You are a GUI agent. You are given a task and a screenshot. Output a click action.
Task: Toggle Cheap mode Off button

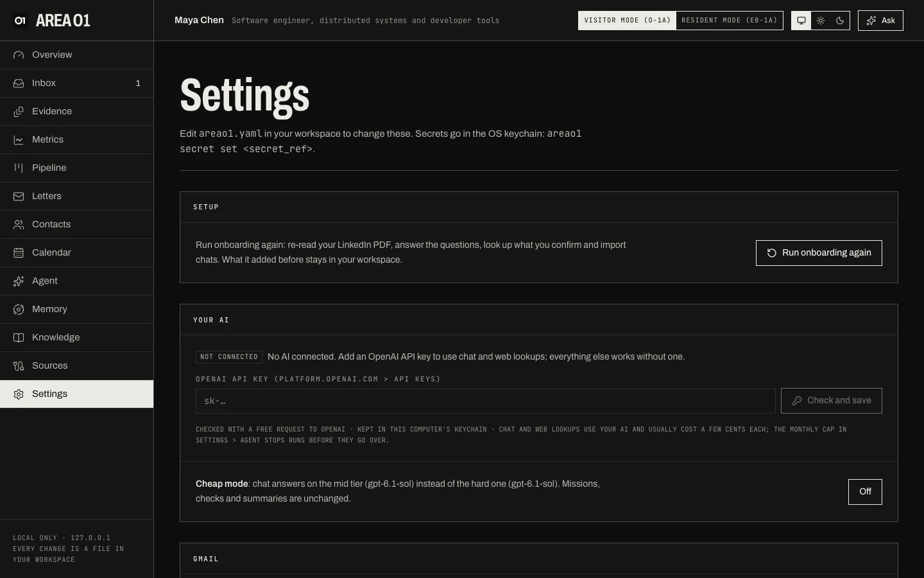pos(865,492)
